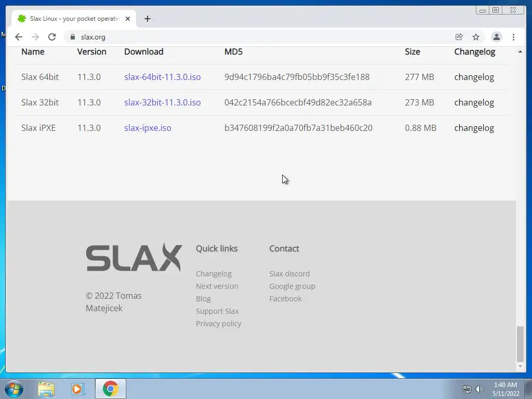
Task: Open the Windows Start menu
Action: point(14,389)
